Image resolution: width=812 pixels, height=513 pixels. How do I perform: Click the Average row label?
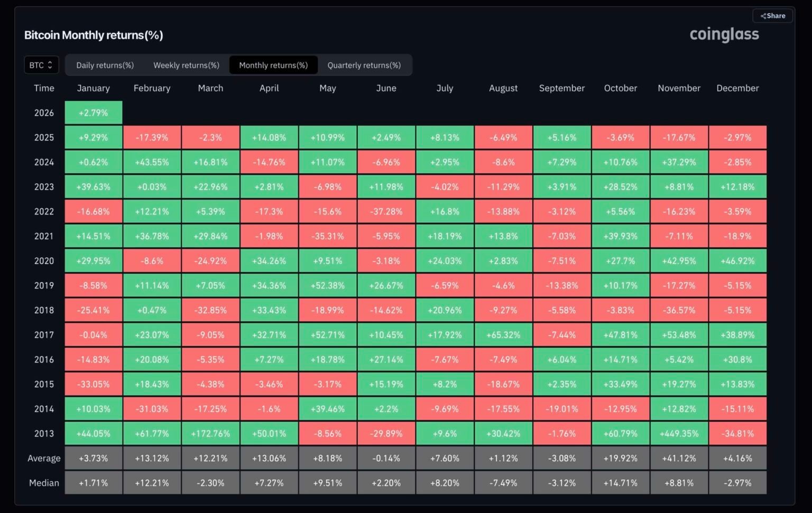click(x=44, y=458)
